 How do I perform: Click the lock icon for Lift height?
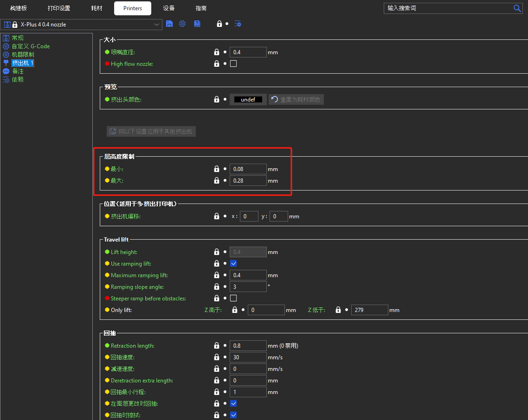(217, 252)
